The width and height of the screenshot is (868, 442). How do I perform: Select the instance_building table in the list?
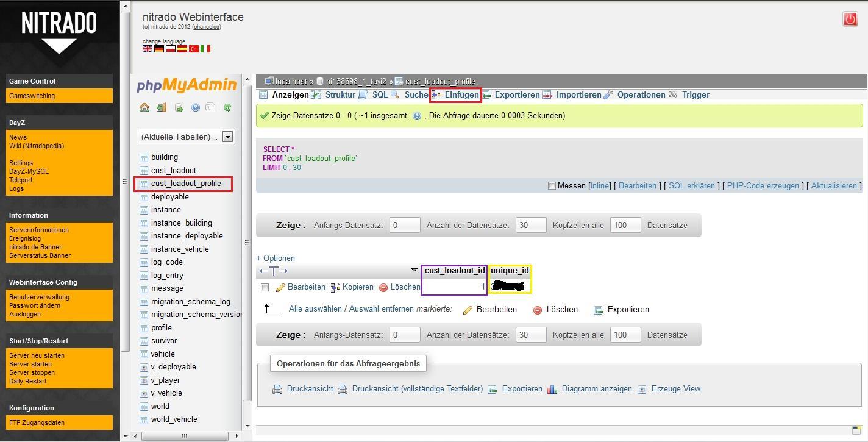click(182, 223)
